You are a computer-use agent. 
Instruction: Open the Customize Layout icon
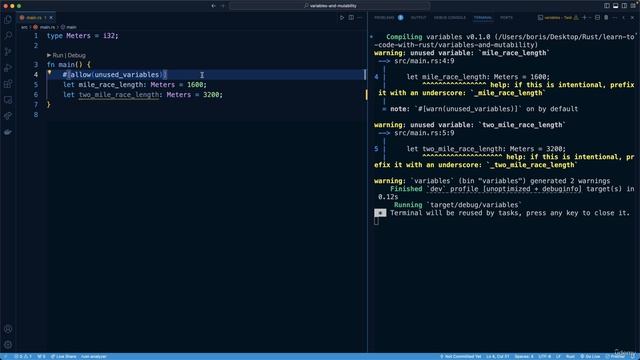pyautogui.click(x=633, y=6)
